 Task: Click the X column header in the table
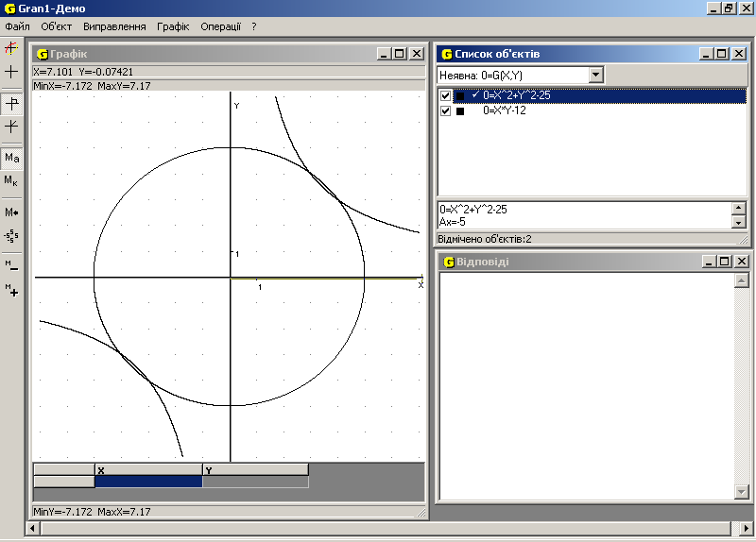148,469
